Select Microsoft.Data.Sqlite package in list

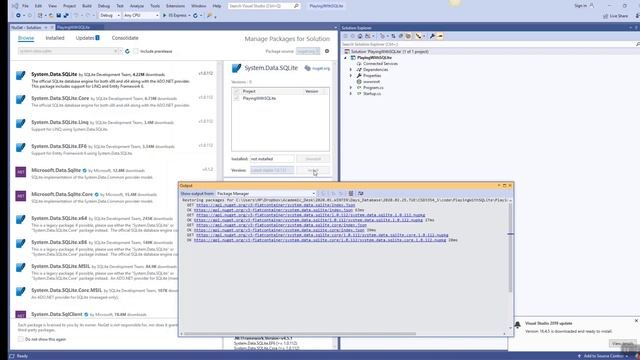[114, 174]
